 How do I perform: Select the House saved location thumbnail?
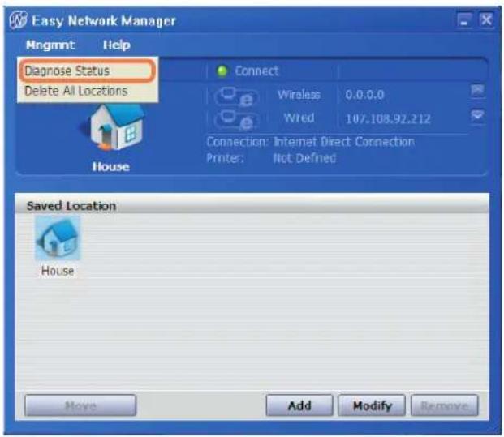click(58, 238)
